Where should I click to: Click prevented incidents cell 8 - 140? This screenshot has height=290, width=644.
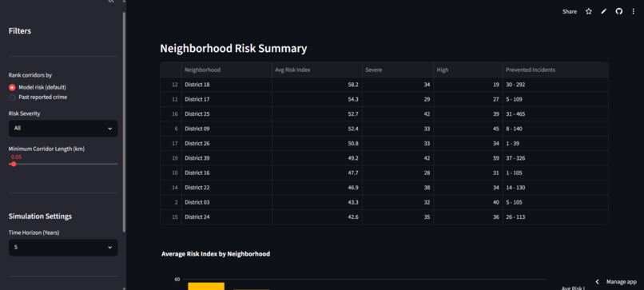555,129
